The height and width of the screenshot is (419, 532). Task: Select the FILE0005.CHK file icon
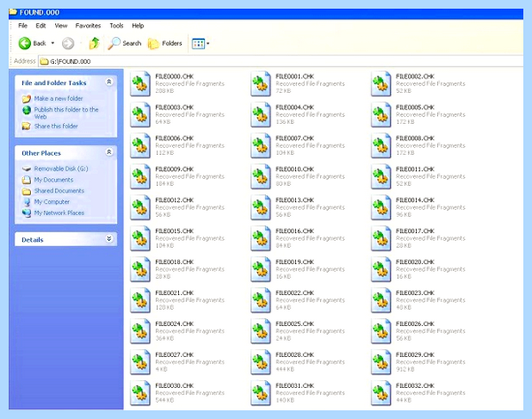pos(381,114)
